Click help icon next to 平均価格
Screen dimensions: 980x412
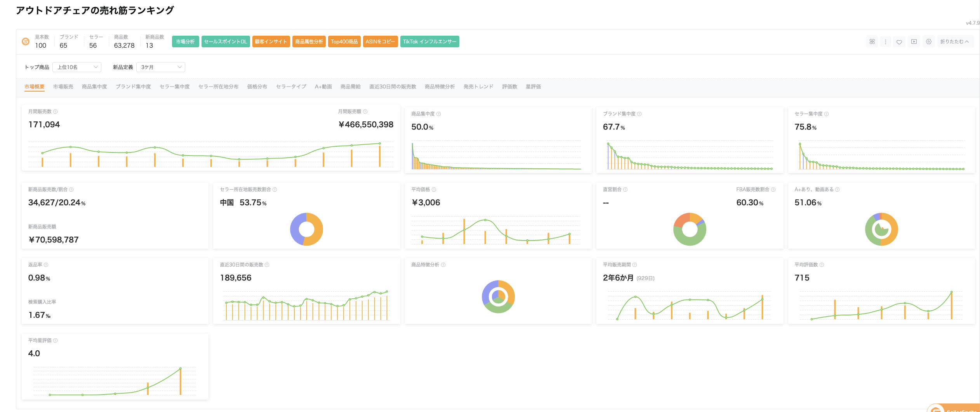(434, 190)
